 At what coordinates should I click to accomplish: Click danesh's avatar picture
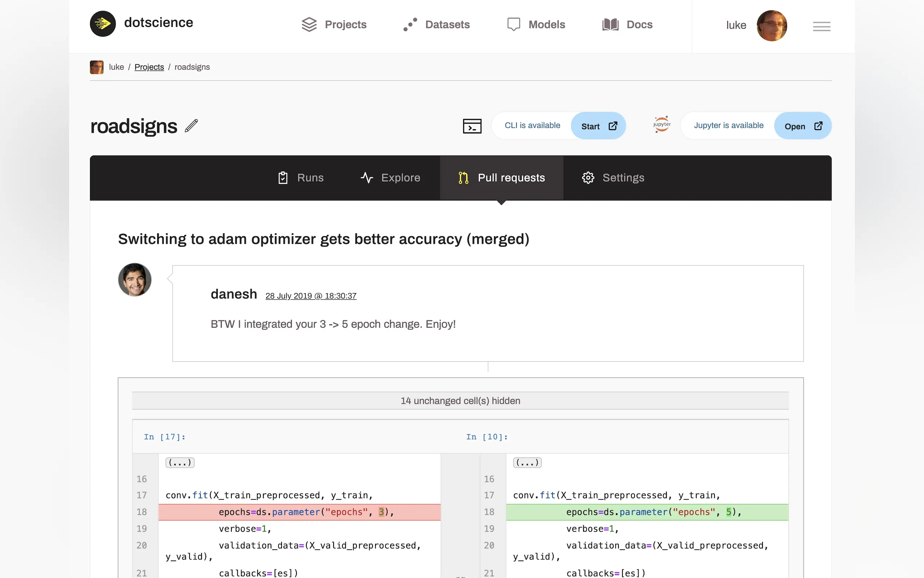[135, 280]
